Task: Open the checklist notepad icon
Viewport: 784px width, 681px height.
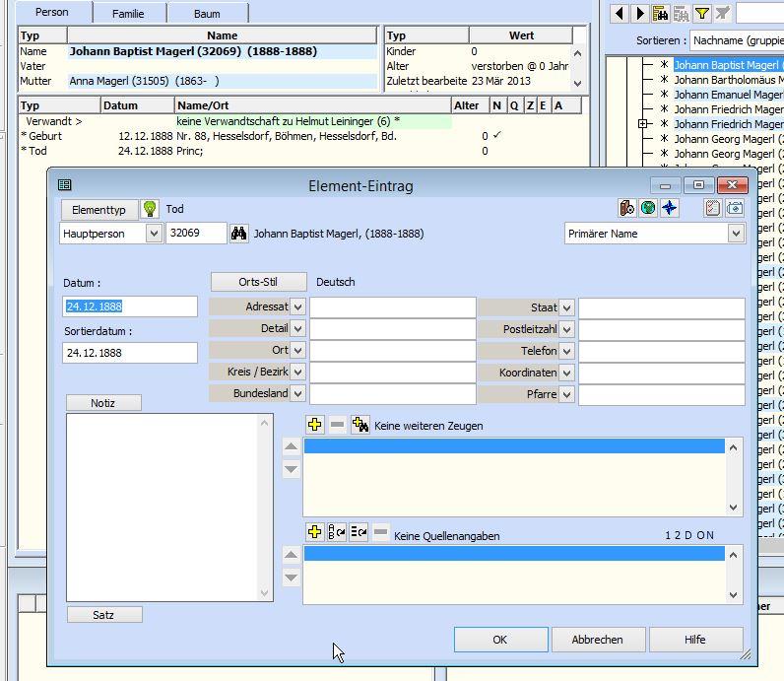Action: pos(712,208)
